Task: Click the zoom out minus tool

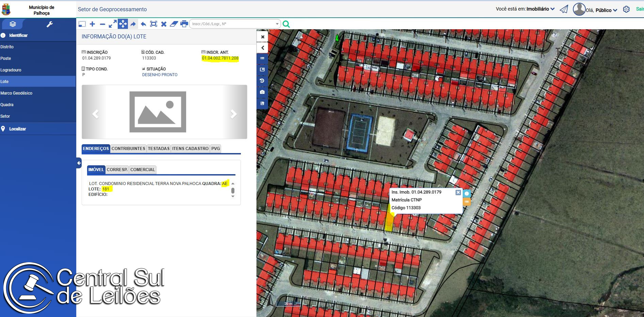Action: 102,24
